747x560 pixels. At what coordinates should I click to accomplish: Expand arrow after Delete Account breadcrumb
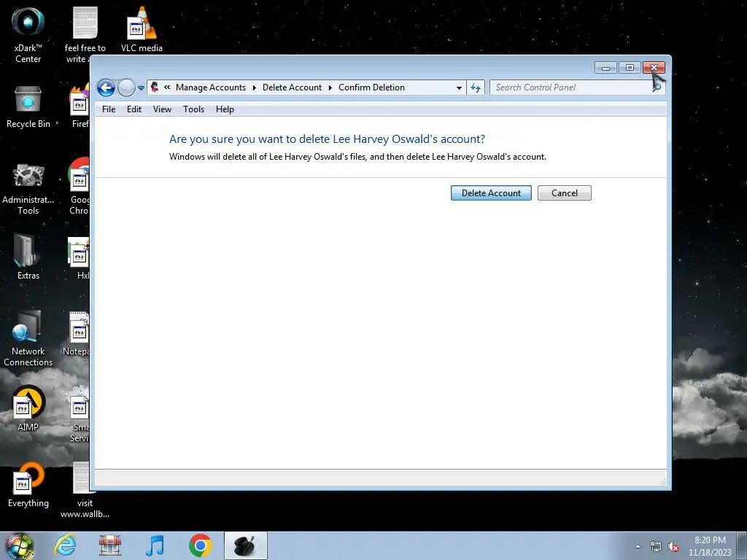pos(330,87)
